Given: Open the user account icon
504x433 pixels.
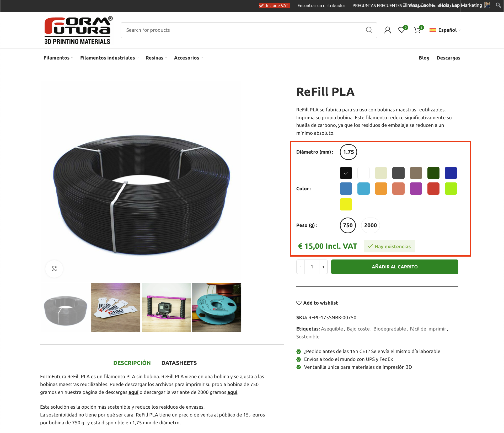Looking at the screenshot, I should click(388, 30).
